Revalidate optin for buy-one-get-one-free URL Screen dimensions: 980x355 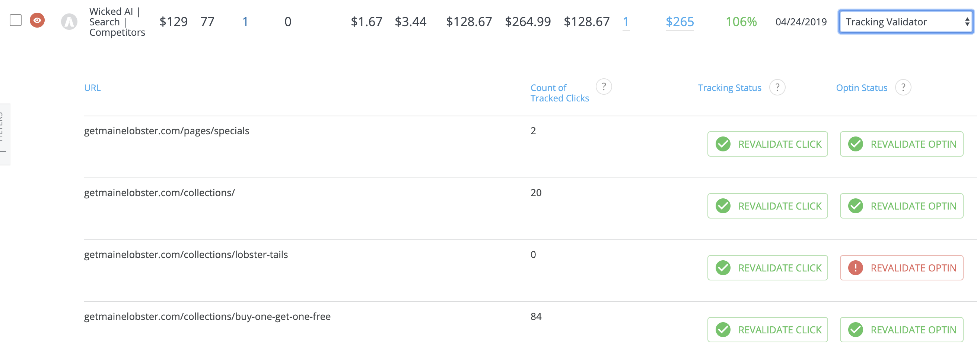pyautogui.click(x=901, y=330)
